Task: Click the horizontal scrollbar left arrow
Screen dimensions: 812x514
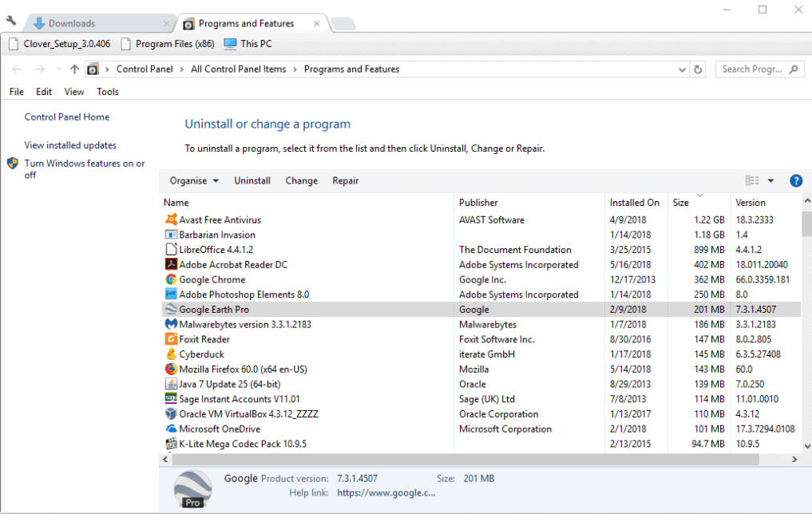Action: 165,459
